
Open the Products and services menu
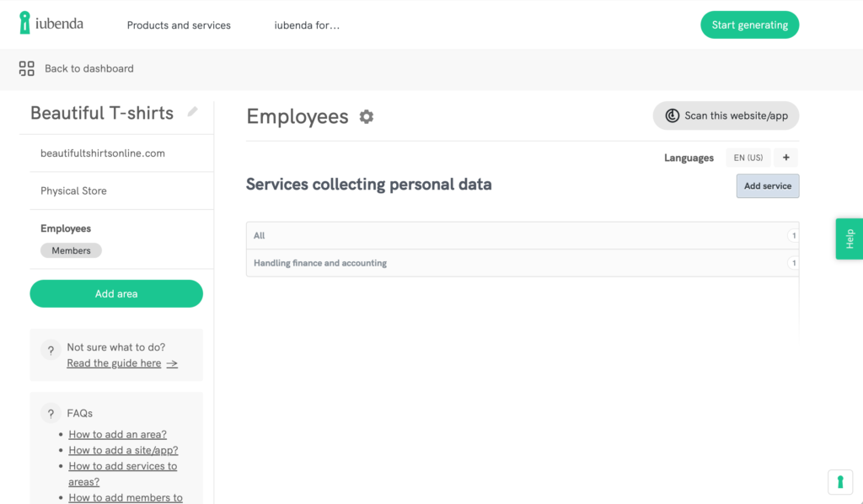click(x=178, y=25)
